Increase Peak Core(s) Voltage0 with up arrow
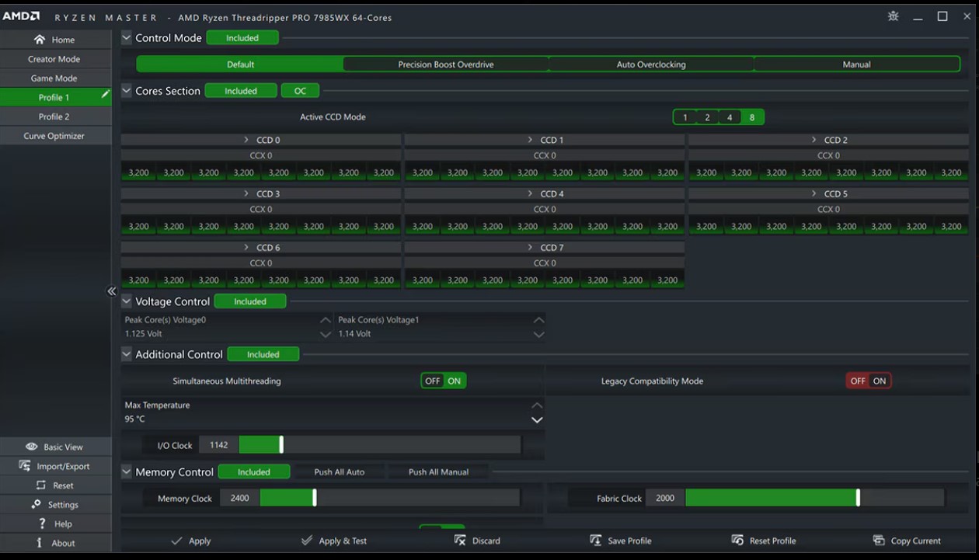 point(326,320)
